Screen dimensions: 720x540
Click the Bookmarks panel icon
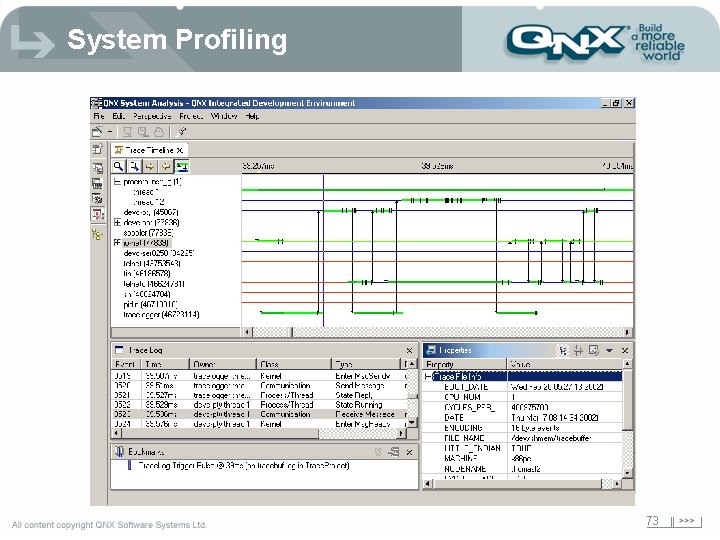click(119, 452)
